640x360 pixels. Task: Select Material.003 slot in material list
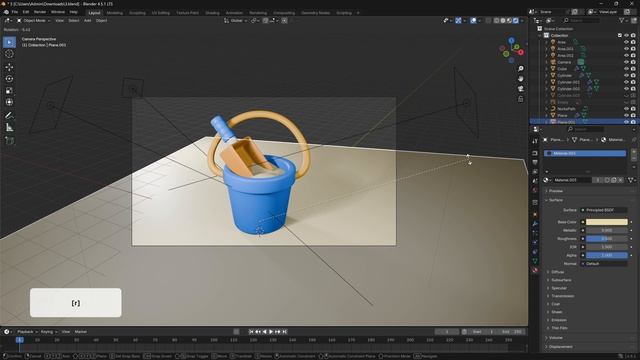pyautogui.click(x=585, y=153)
